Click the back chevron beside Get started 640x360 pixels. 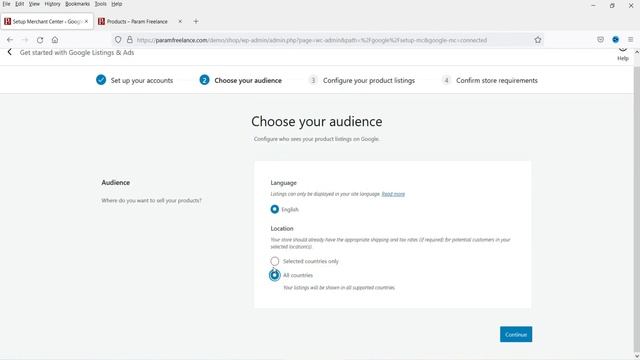click(10, 52)
